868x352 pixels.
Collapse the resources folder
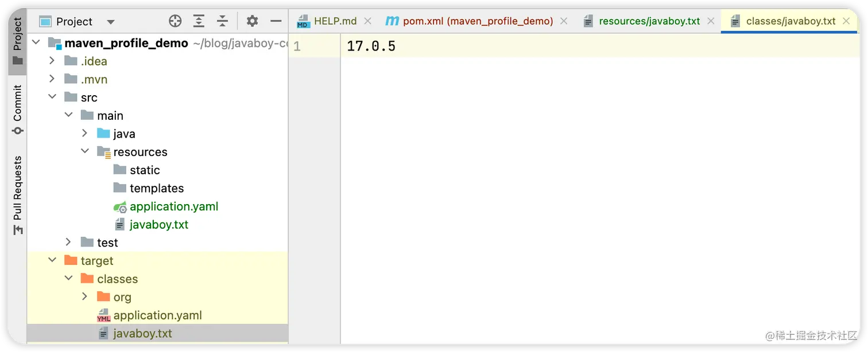(85, 151)
